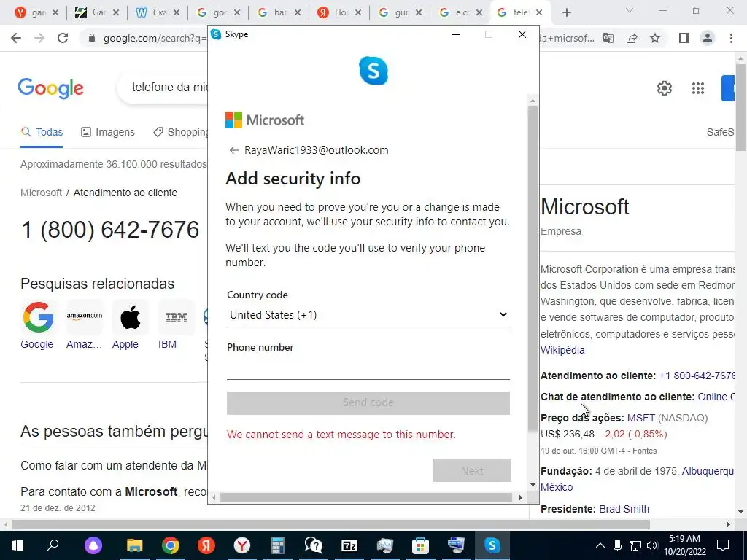Open Yandex red Я app in taskbar
The width and height of the screenshot is (747, 560).
(206, 545)
